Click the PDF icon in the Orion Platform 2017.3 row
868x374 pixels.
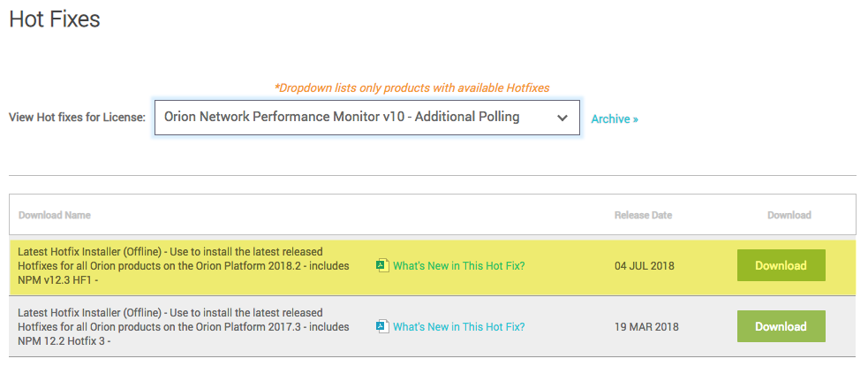pos(382,326)
